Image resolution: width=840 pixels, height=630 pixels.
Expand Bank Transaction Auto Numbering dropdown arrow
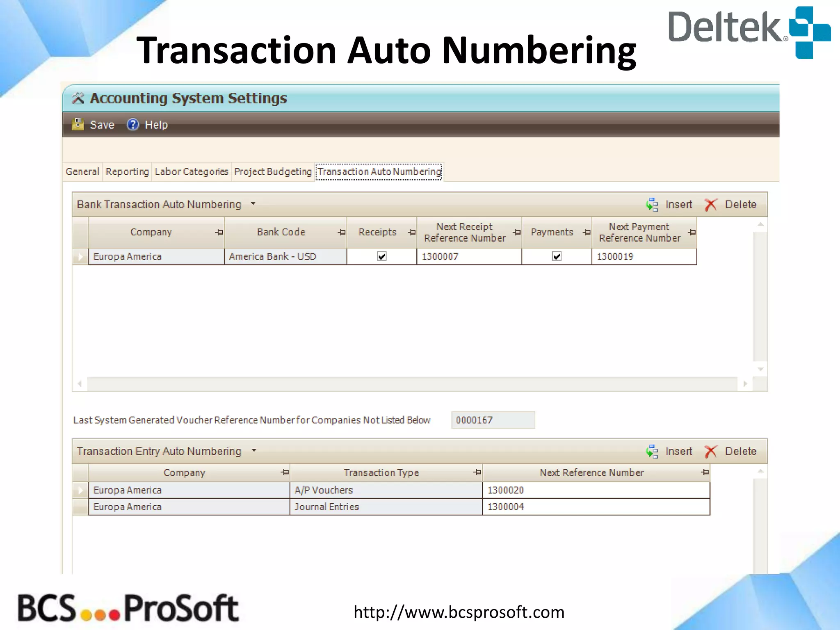253,204
